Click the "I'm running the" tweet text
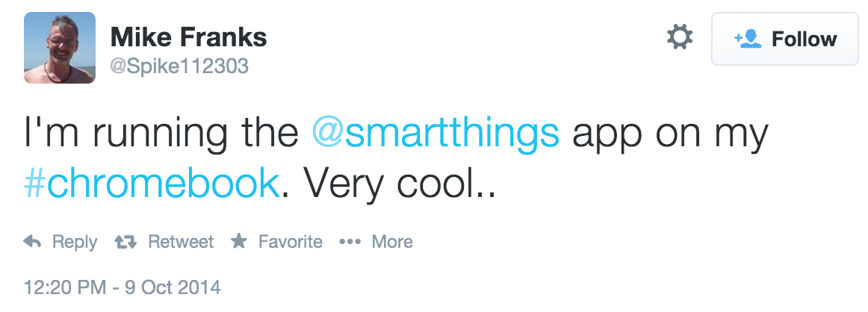This screenshot has height=312, width=868. click(161, 133)
